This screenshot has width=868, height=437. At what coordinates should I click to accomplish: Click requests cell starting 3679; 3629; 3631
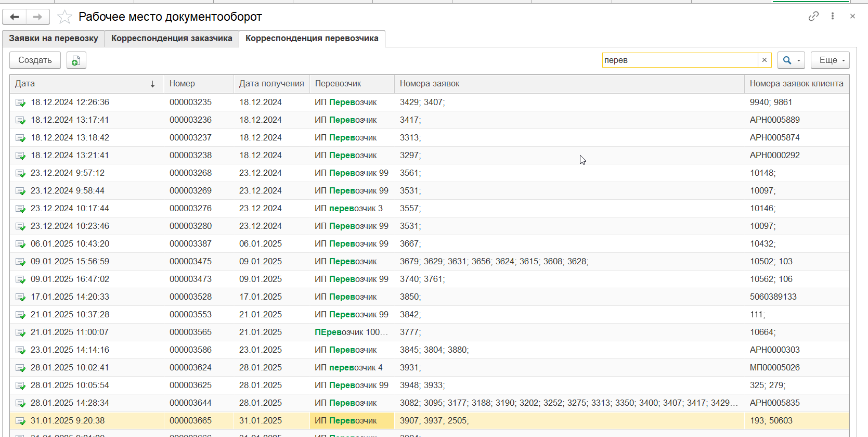point(569,262)
